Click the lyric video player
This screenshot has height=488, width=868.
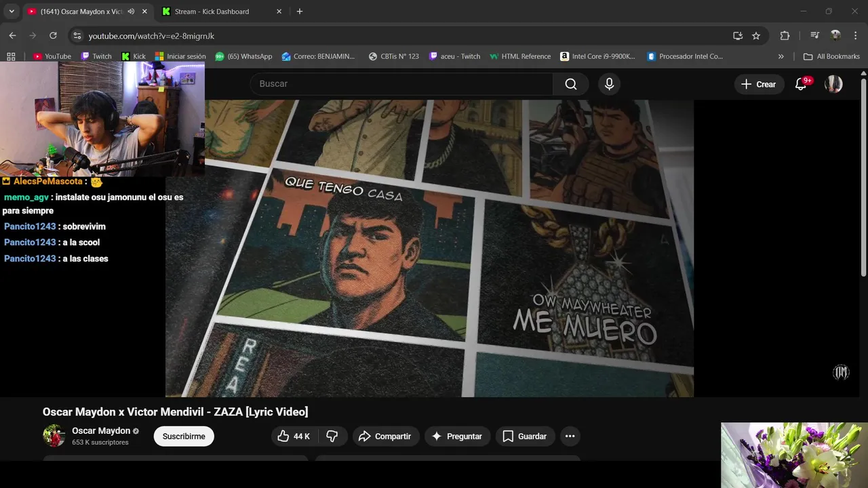429,248
